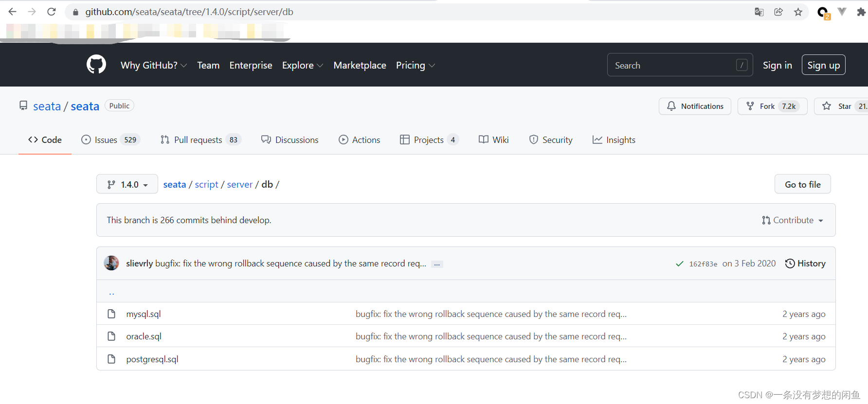Click the commit message in the oracle.sql row

click(491, 336)
